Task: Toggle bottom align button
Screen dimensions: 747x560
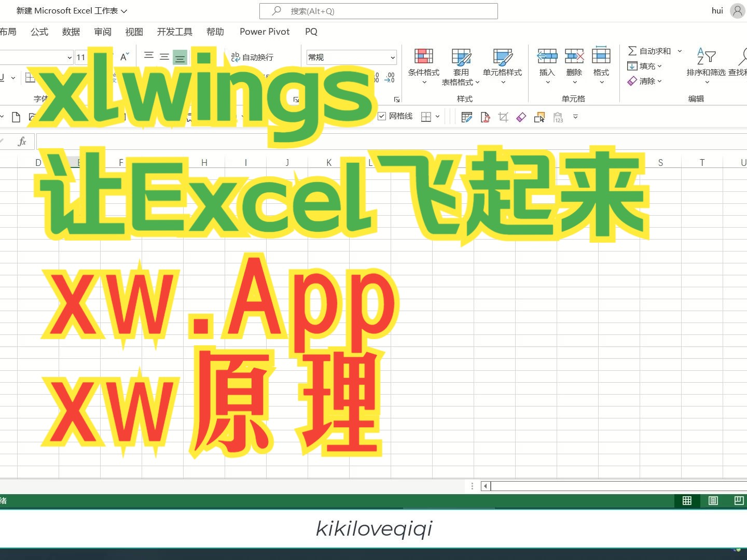Action: pos(180,57)
